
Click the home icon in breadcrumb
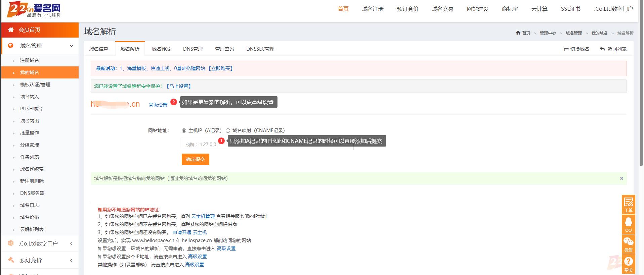point(518,33)
